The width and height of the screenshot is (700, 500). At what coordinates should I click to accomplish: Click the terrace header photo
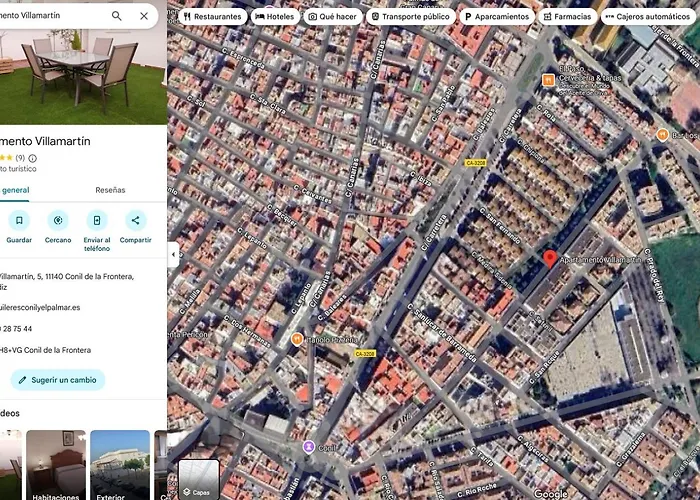[83, 76]
